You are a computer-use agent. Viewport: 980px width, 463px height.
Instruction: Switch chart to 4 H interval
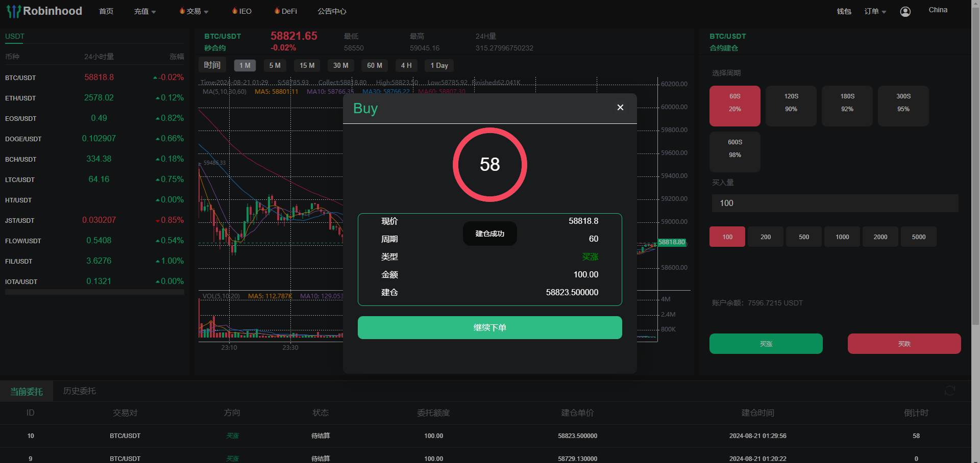[x=406, y=65]
